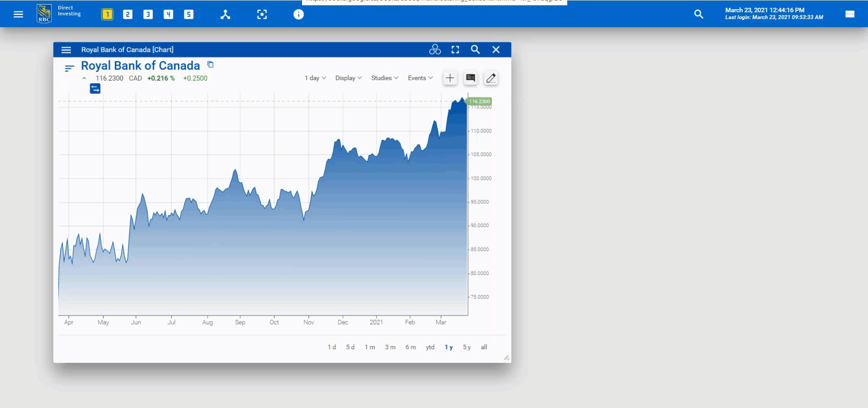Open the network/linking icon in top bar
Viewport: 868px width, 408px height.
tap(225, 15)
